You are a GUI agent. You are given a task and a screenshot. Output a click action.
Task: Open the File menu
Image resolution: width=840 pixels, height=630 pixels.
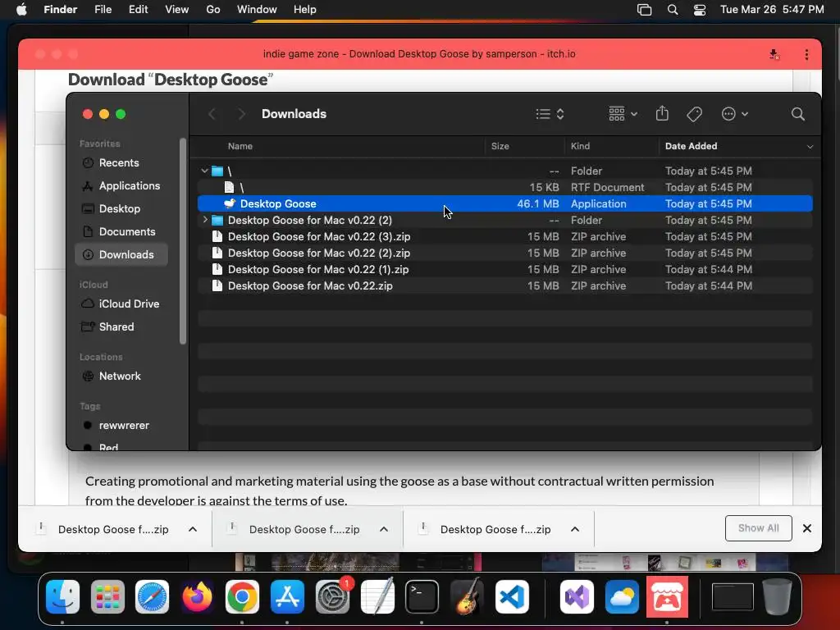(x=103, y=10)
